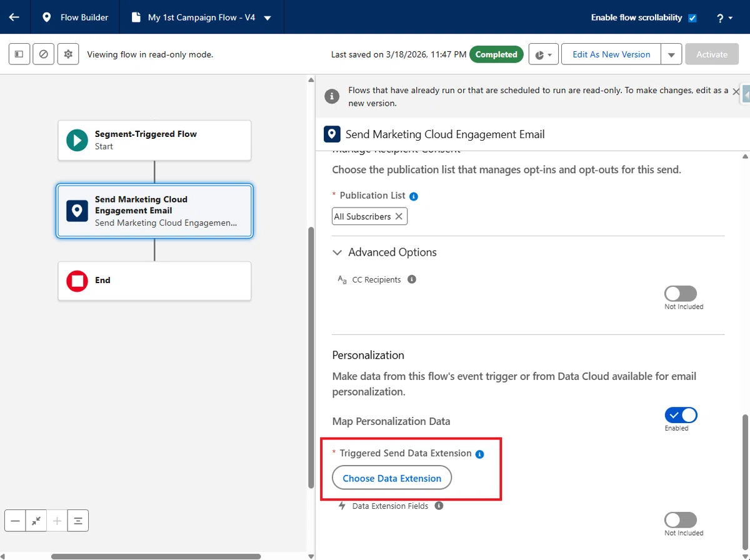
Task: Toggle Map Personalization Data switch
Action: pos(681,415)
